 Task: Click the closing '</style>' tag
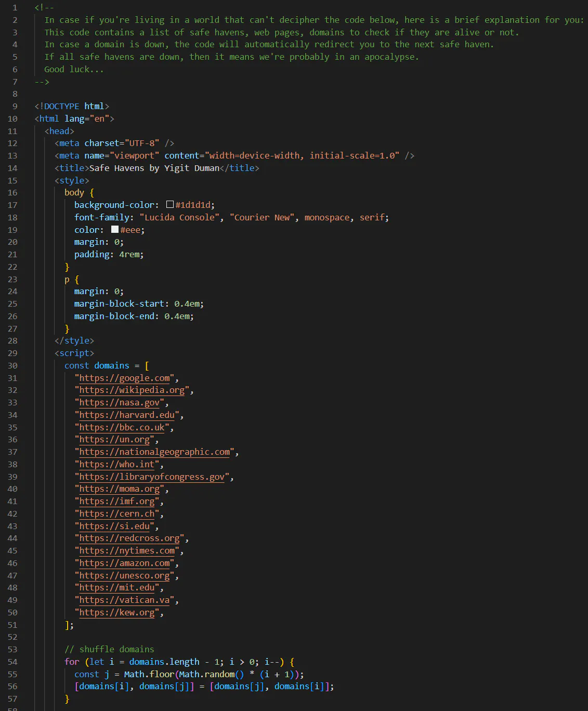pos(74,340)
